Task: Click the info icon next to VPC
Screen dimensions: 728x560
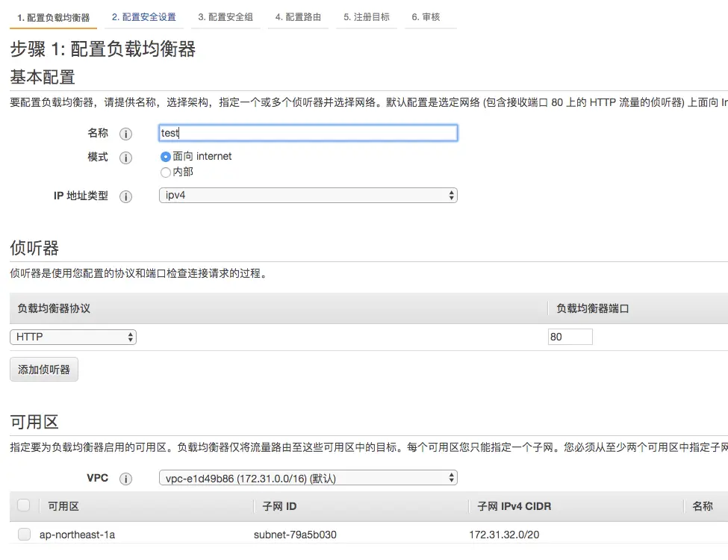Action: point(125,479)
